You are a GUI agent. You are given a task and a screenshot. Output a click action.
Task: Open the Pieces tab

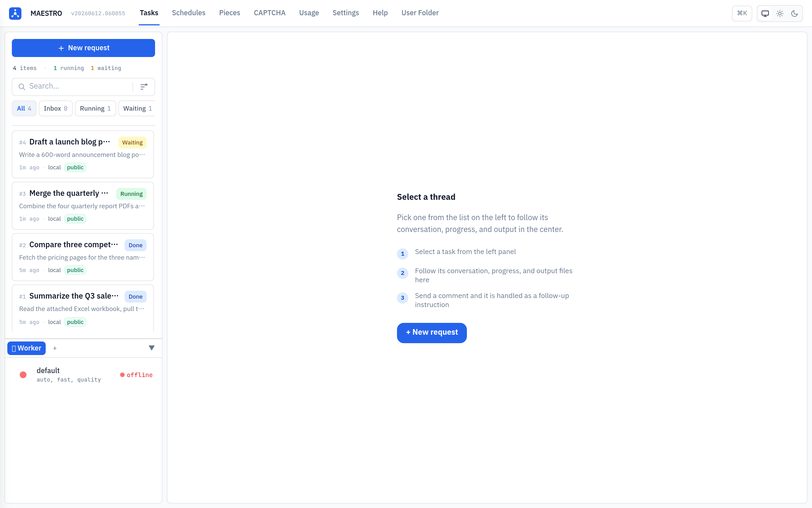coord(230,13)
